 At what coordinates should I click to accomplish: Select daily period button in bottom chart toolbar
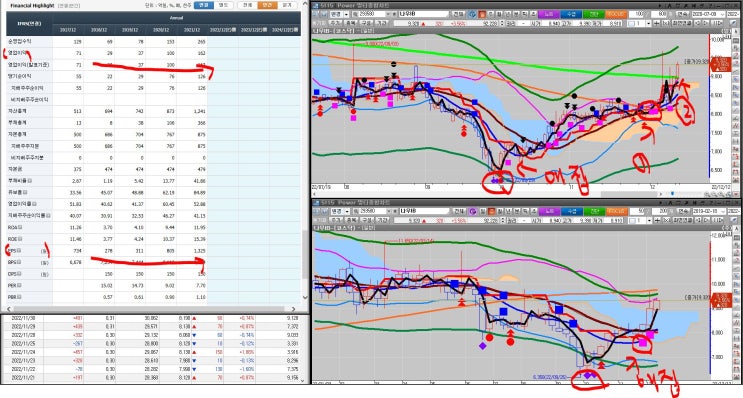(x=482, y=211)
